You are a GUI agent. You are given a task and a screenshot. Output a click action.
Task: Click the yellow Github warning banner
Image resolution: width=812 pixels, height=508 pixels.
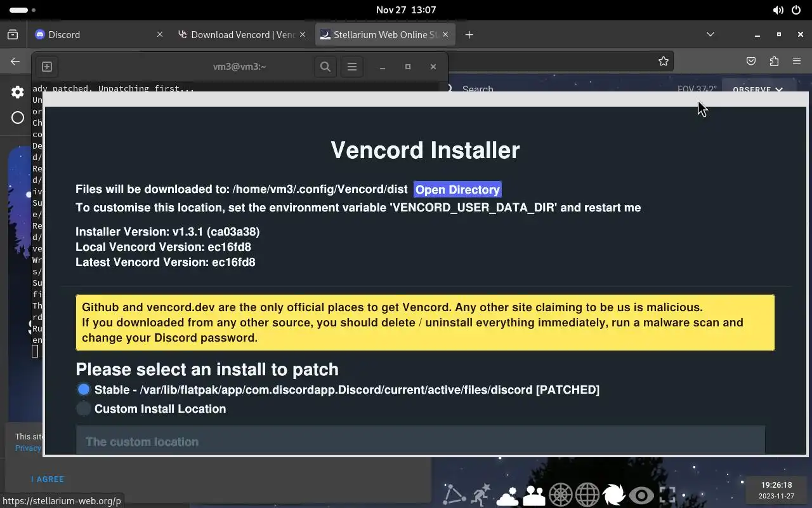click(x=425, y=323)
